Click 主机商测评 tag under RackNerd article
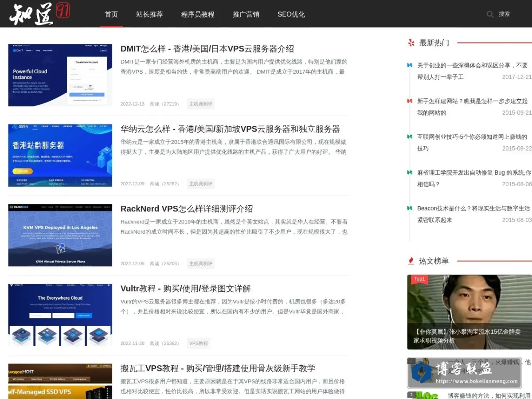532x399 pixels. (x=201, y=263)
